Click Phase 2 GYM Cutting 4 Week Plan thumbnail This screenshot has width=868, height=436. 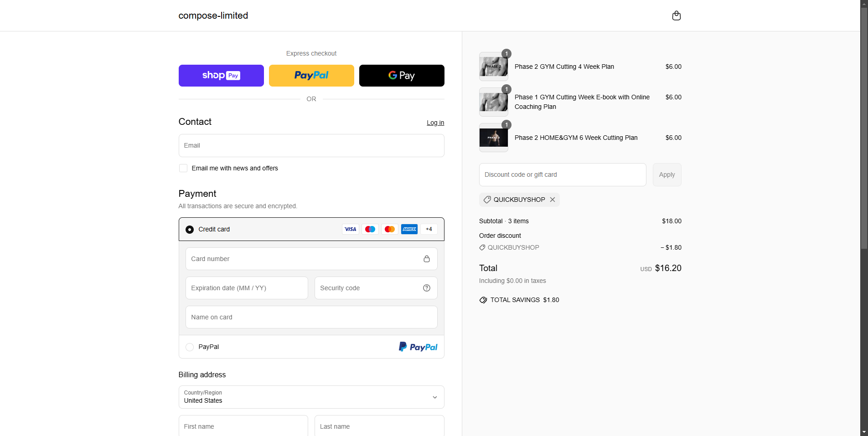click(494, 67)
